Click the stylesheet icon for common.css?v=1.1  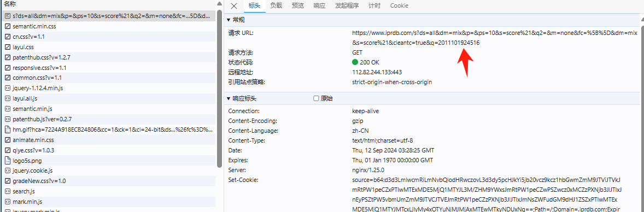click(x=8, y=78)
